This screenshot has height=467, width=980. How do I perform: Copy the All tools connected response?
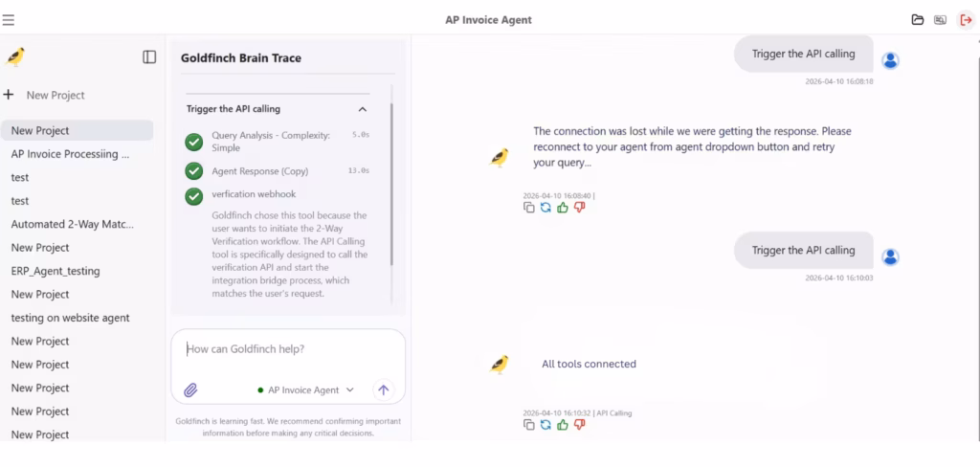click(x=528, y=425)
